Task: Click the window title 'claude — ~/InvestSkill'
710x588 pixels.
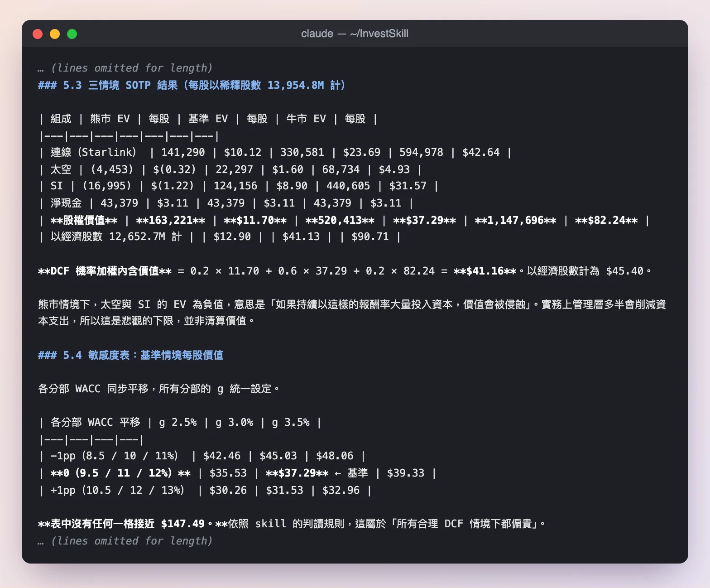Action: [x=355, y=34]
